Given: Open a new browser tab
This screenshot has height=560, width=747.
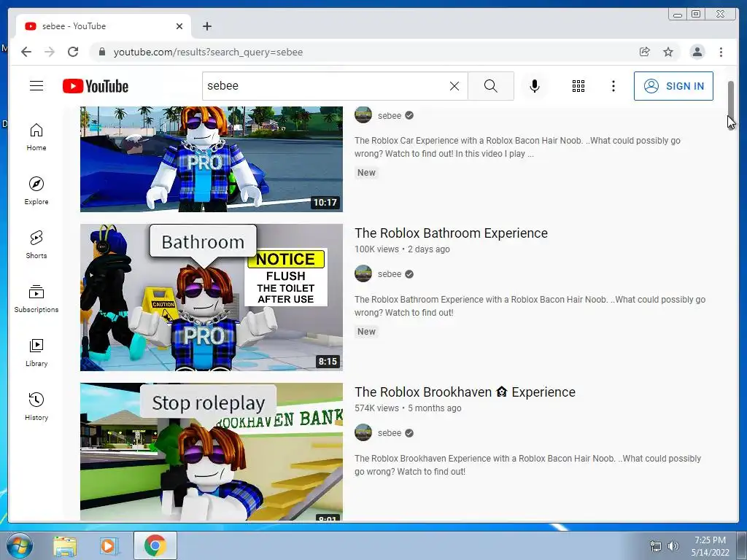Looking at the screenshot, I should pos(206,26).
